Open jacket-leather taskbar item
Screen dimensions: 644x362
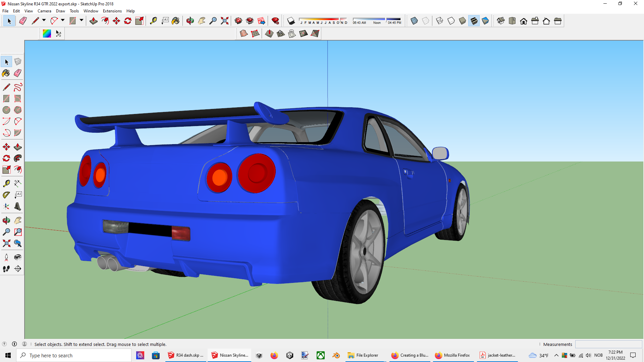coord(498,355)
